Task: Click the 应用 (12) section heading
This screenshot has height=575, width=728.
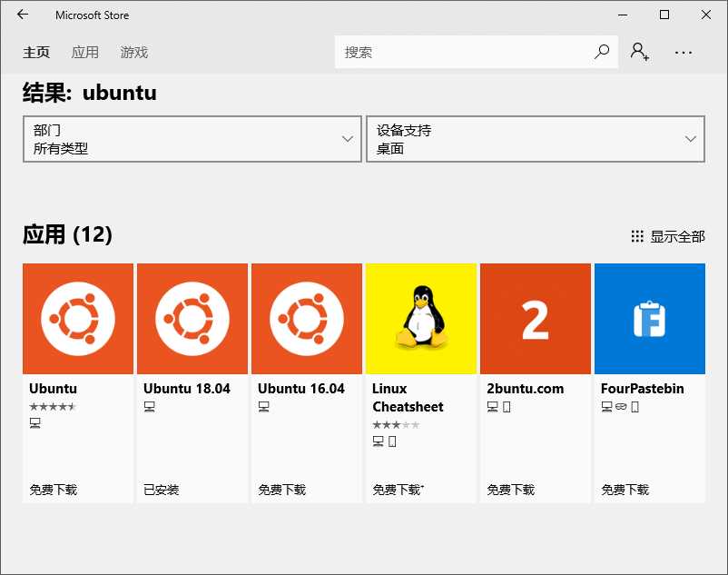Action: coord(67,234)
